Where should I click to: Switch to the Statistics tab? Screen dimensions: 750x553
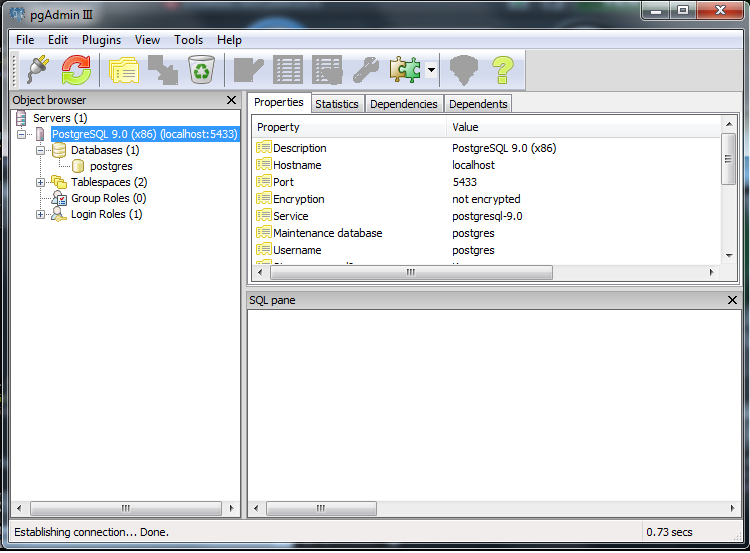[x=337, y=104]
